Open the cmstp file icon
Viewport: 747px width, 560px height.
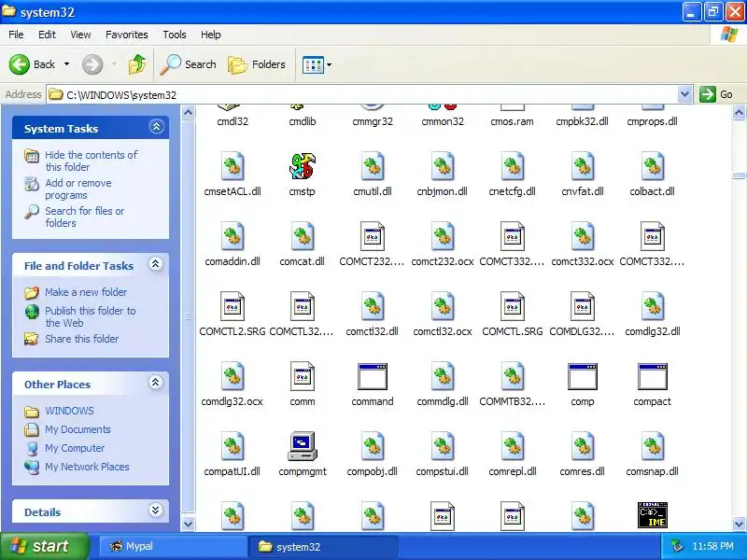click(302, 166)
